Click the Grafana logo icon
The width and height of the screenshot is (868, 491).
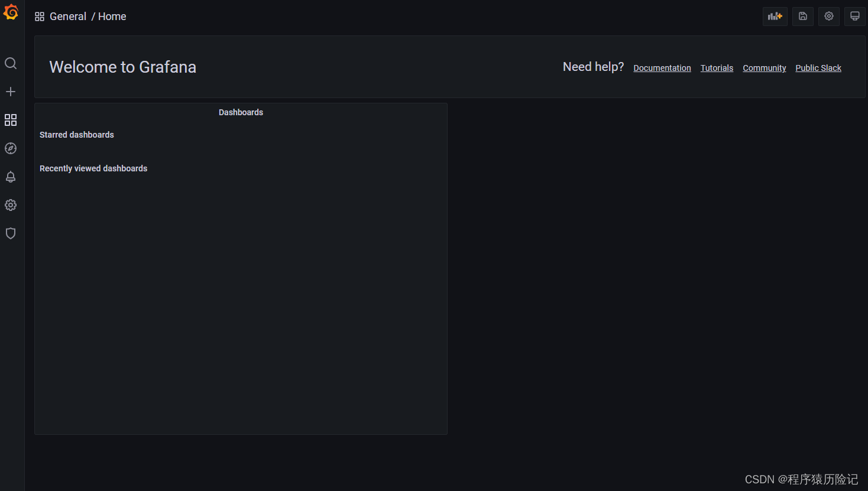[x=11, y=12]
